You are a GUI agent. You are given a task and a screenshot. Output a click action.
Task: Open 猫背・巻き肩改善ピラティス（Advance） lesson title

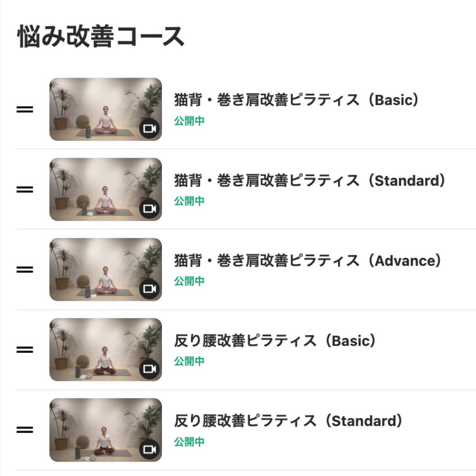pyautogui.click(x=307, y=261)
